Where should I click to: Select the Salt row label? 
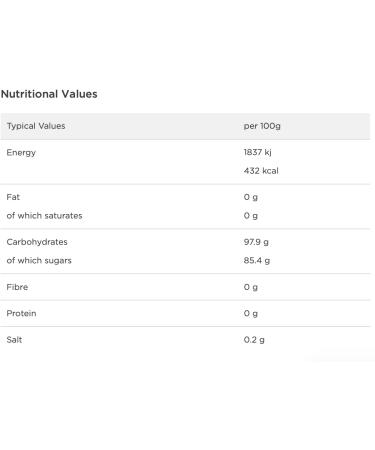(14, 340)
